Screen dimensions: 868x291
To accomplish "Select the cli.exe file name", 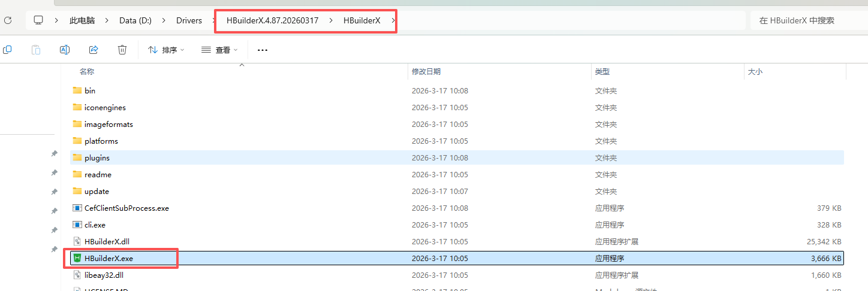I will [x=95, y=225].
